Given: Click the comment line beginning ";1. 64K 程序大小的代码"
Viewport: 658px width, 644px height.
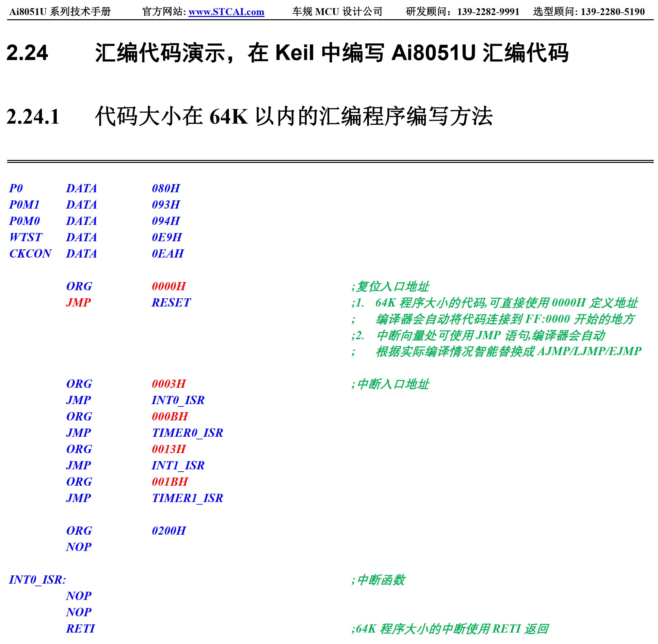Looking at the screenshot, I should 494,303.
